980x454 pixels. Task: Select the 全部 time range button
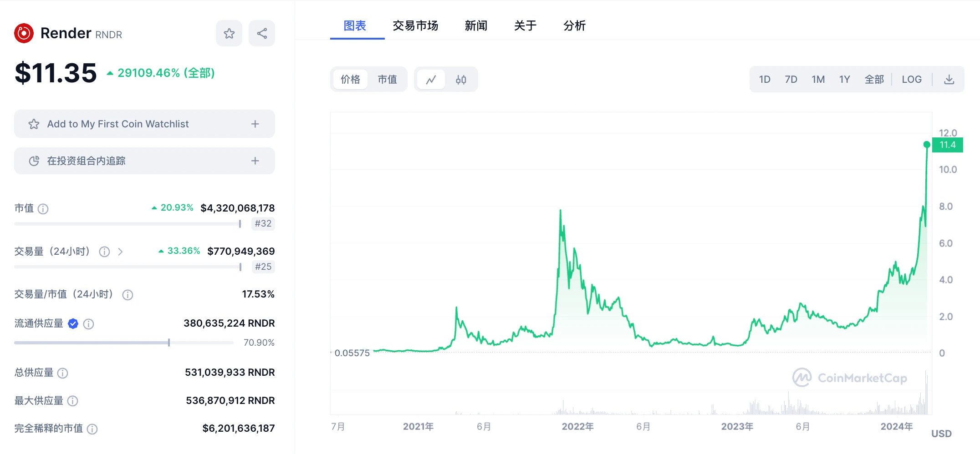(x=874, y=79)
